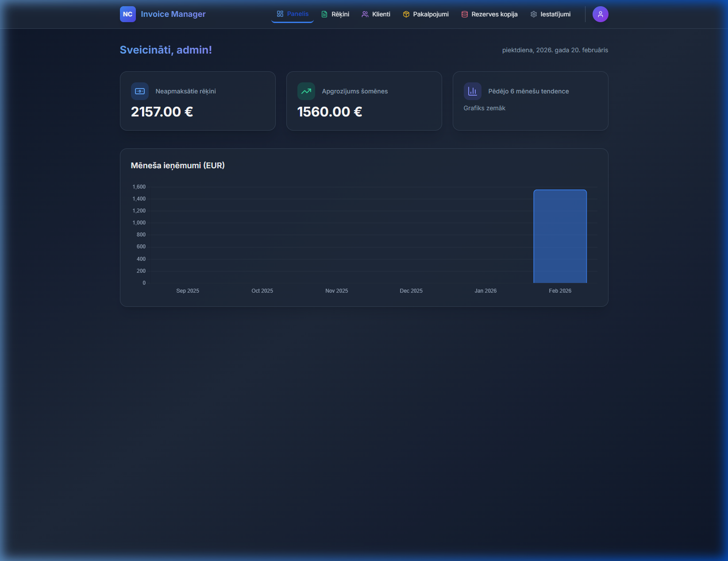Open settings via the Iestatījumi gear icon
This screenshot has height=561, width=728.
coord(533,14)
